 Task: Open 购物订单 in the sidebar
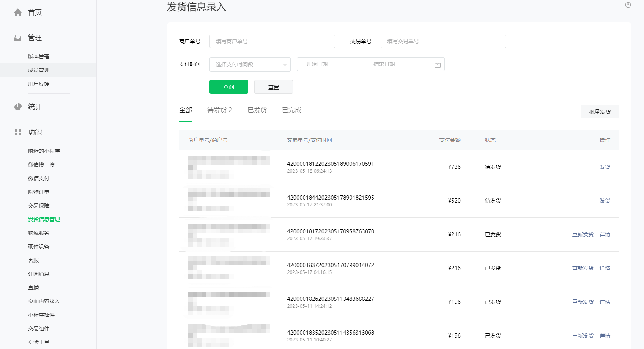(39, 192)
